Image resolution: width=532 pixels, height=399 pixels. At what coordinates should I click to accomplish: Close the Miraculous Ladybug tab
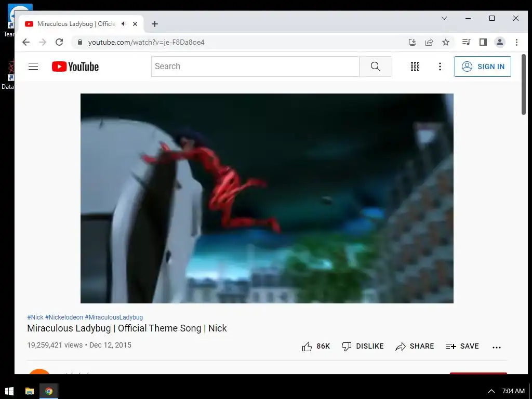(x=135, y=24)
